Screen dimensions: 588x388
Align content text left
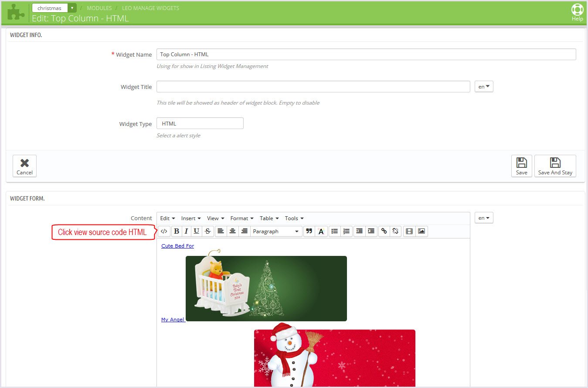pyautogui.click(x=221, y=231)
